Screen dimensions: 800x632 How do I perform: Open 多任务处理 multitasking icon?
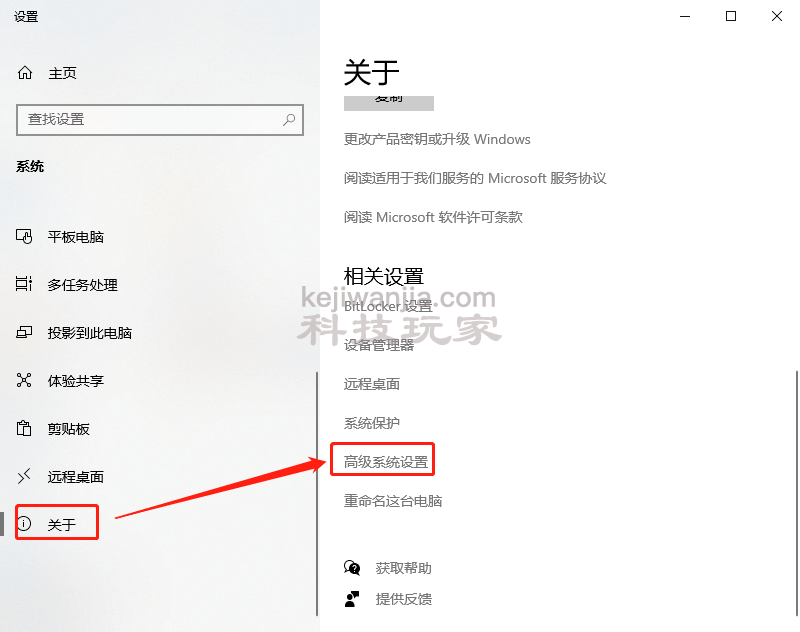coord(24,284)
